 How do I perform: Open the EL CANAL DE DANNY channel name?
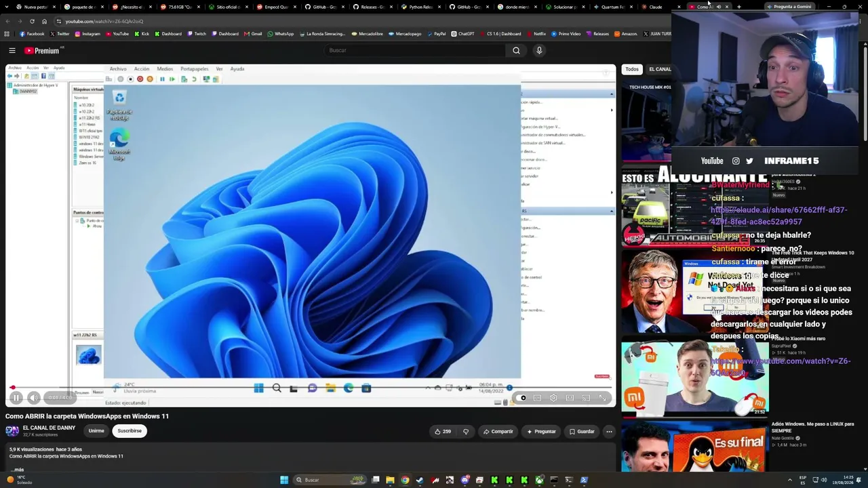[x=49, y=428]
